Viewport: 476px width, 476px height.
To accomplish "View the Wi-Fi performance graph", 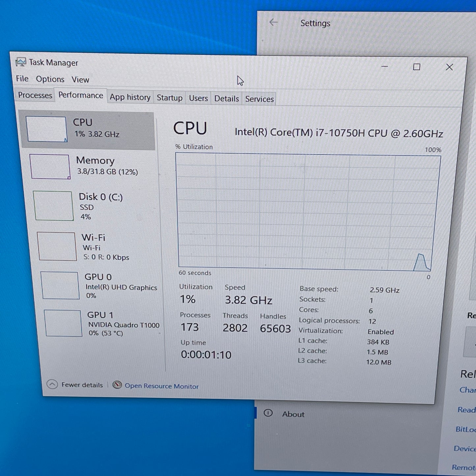I will pos(57,246).
